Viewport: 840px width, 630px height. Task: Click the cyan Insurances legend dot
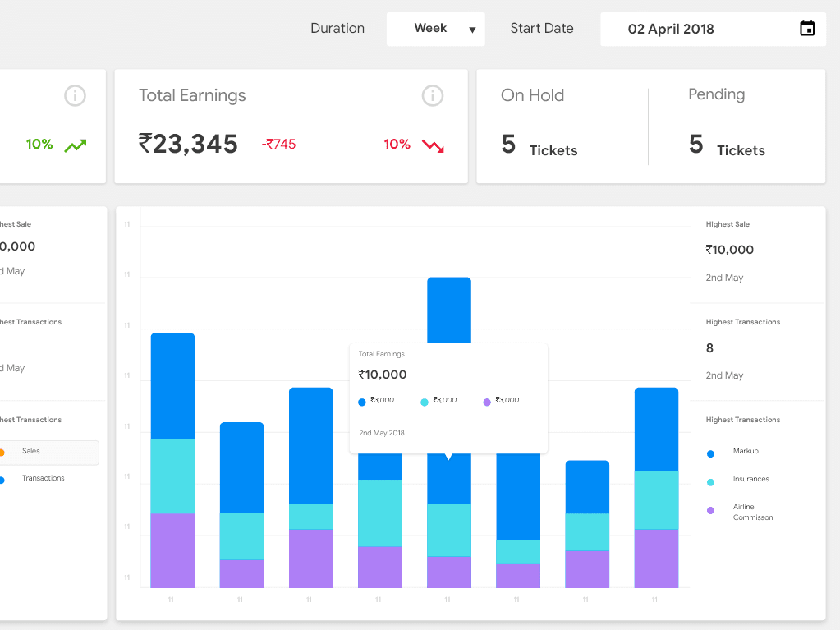click(x=710, y=482)
